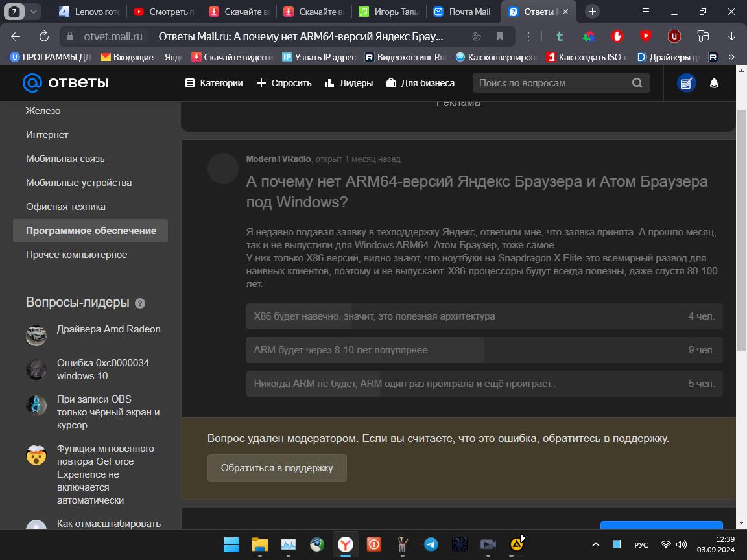Click the Ответы @ logo
This screenshot has width=747, height=560.
pyautogui.click(x=65, y=83)
